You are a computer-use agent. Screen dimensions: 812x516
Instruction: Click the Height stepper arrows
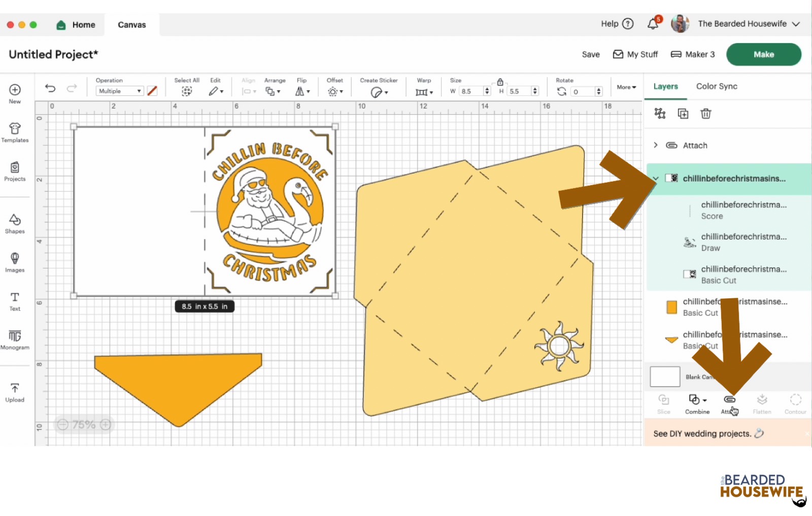point(535,91)
